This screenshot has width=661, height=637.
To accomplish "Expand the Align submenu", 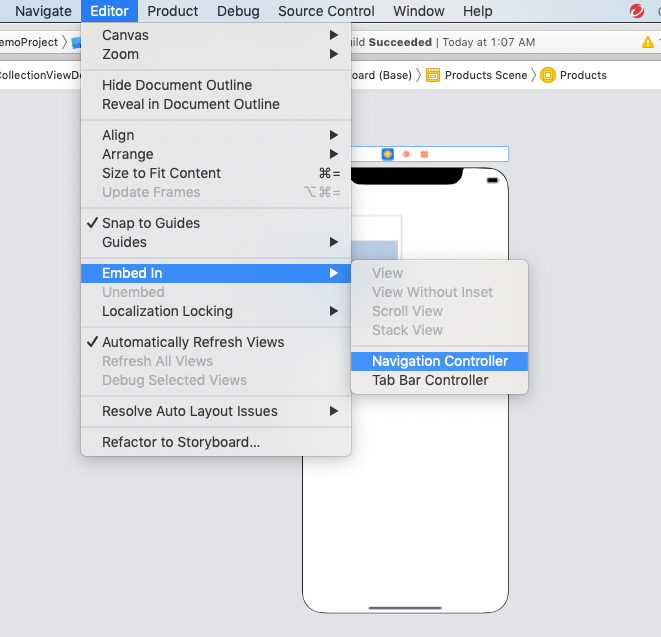I will pyautogui.click(x=216, y=135).
